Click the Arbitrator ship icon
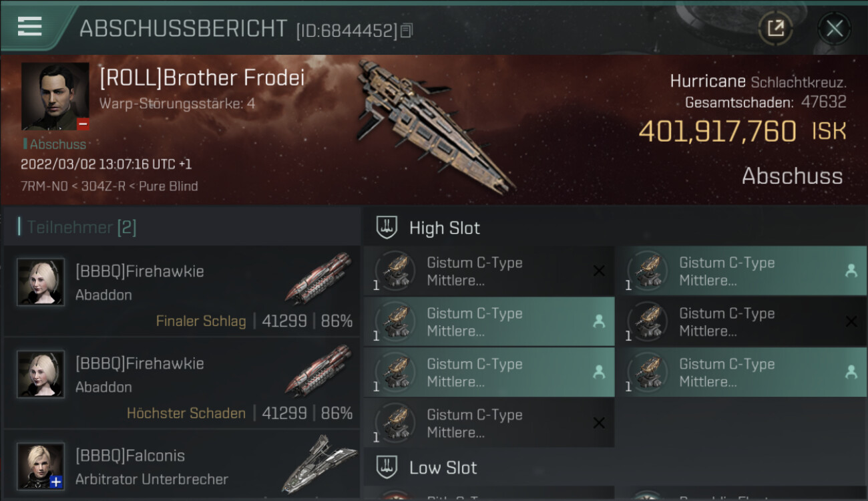Image resolution: width=868 pixels, height=501 pixels. [x=318, y=464]
